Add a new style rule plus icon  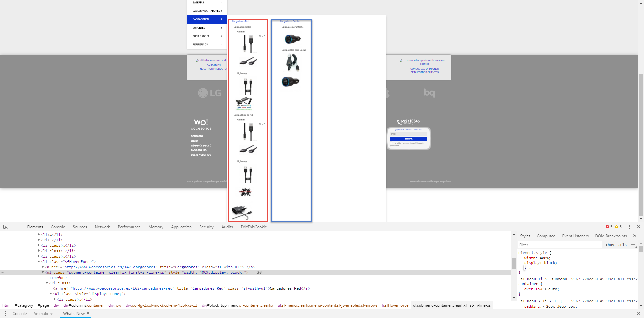point(633,245)
